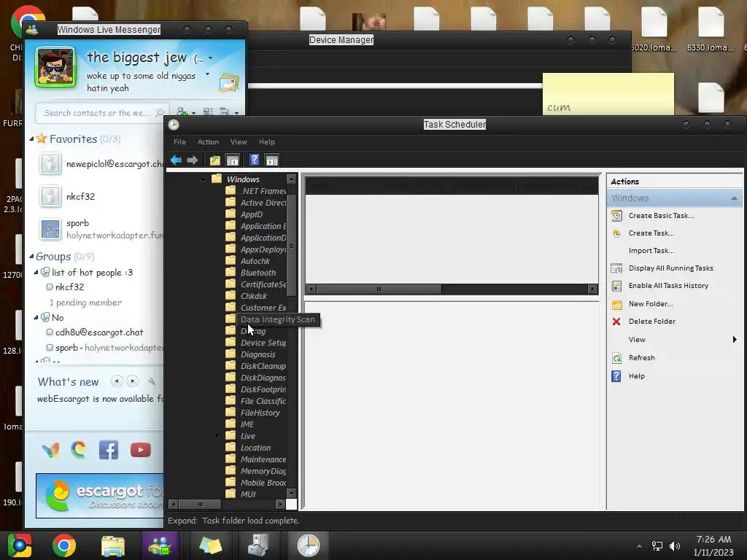Click the mail envelope icon in Messenger
The height and width of the screenshot is (560, 747).
[x=229, y=83]
